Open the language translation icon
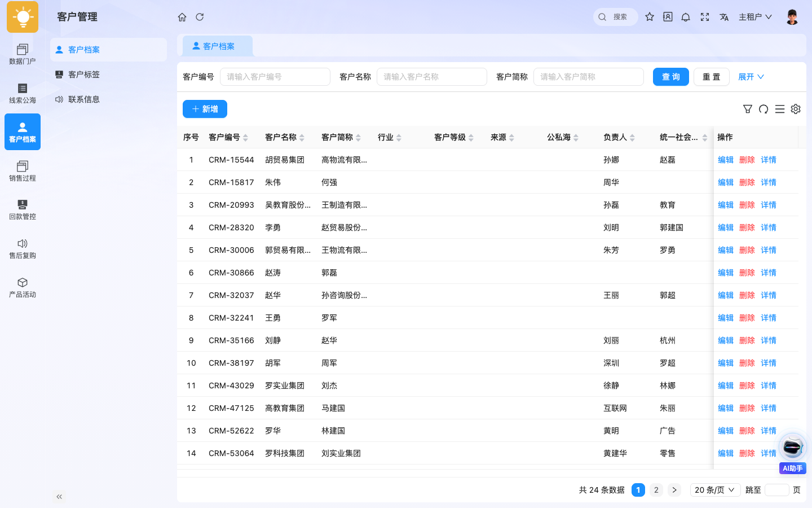The height and width of the screenshot is (508, 812). click(x=724, y=17)
